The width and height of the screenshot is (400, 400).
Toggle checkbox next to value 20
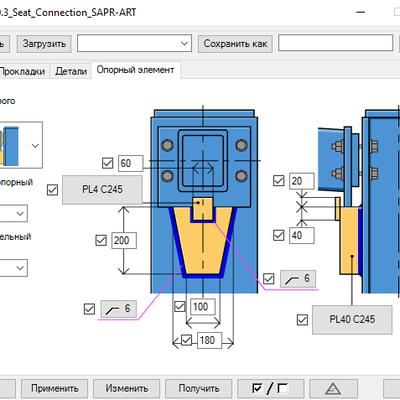278,181
